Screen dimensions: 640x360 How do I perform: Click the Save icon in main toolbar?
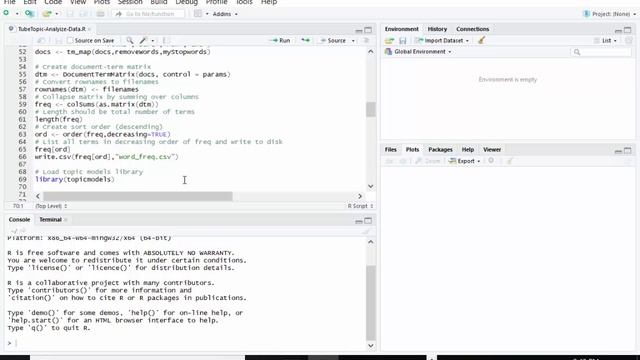[x=70, y=14]
